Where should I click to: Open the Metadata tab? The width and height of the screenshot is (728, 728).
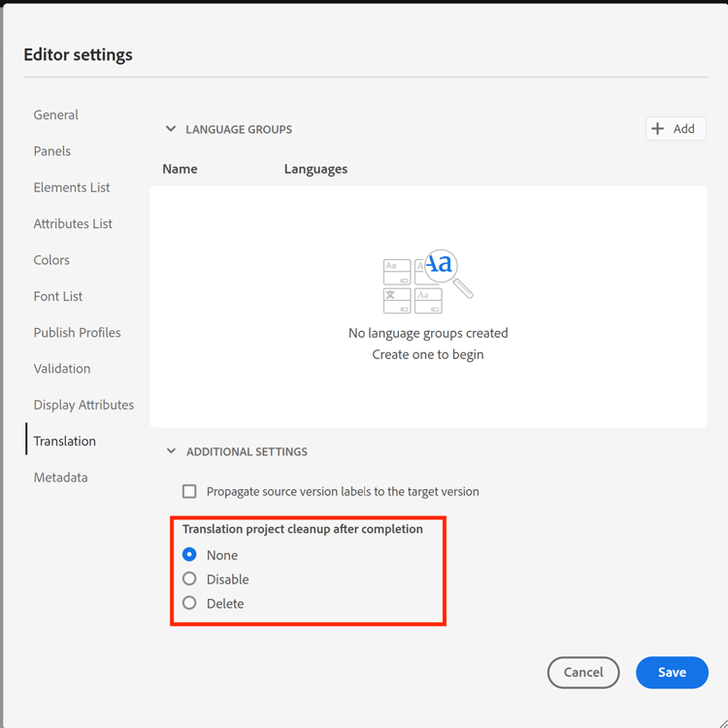pos(61,477)
